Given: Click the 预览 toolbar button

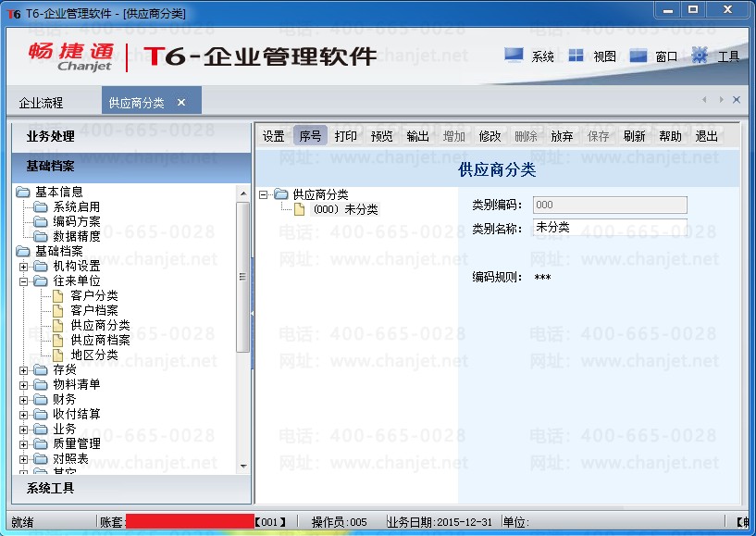Looking at the screenshot, I should (382, 136).
